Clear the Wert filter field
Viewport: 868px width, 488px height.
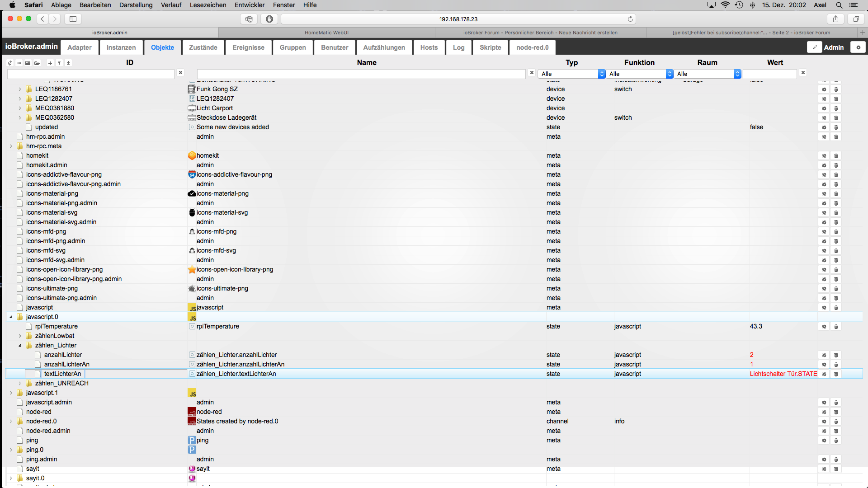803,72
